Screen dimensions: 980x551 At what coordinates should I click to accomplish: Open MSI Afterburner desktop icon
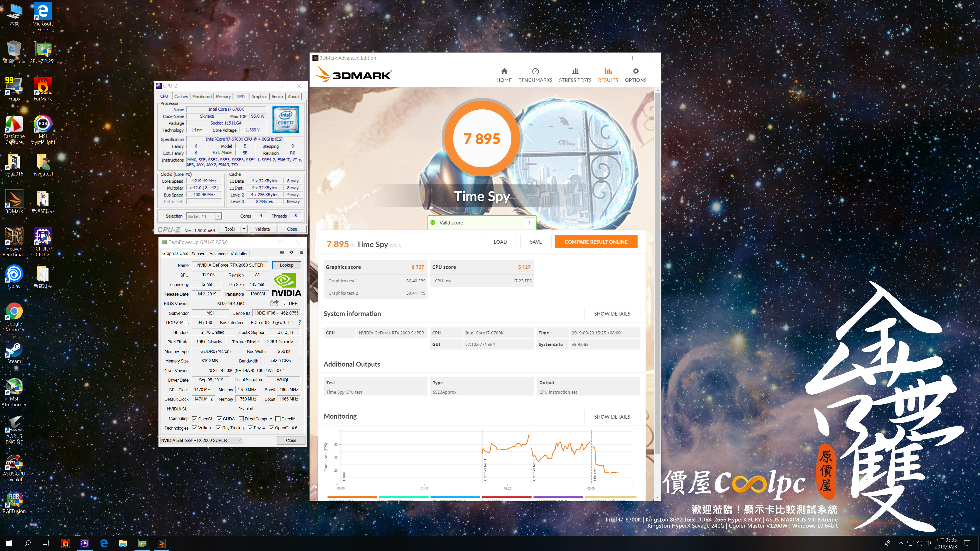coord(14,392)
